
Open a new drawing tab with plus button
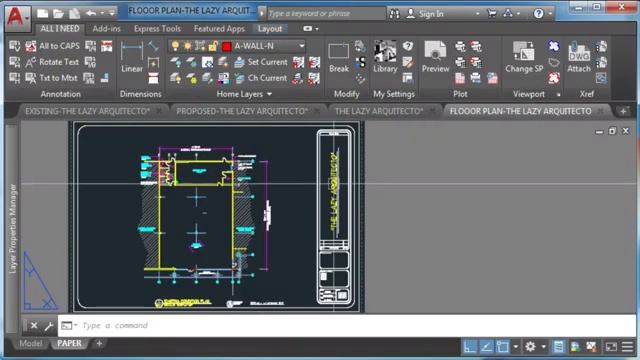[x=623, y=111]
